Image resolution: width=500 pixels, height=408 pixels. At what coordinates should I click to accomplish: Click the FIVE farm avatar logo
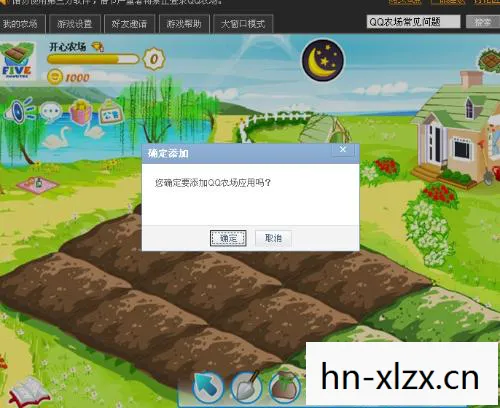(17, 61)
